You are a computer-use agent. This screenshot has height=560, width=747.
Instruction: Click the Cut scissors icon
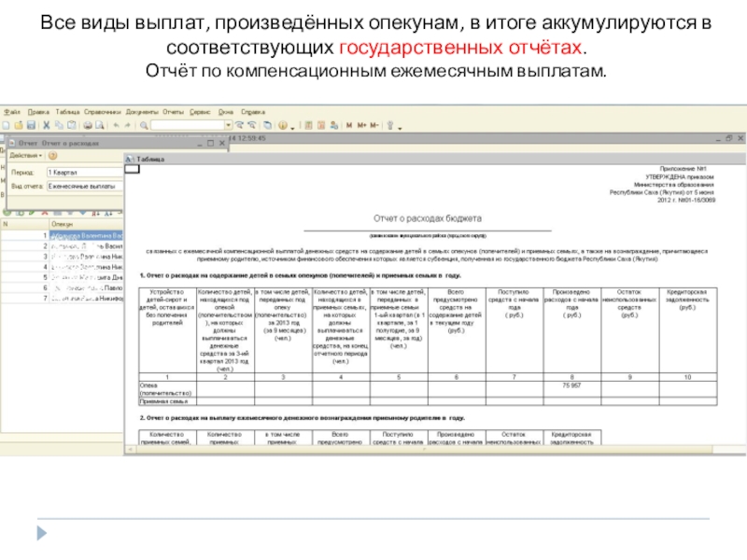pos(46,125)
